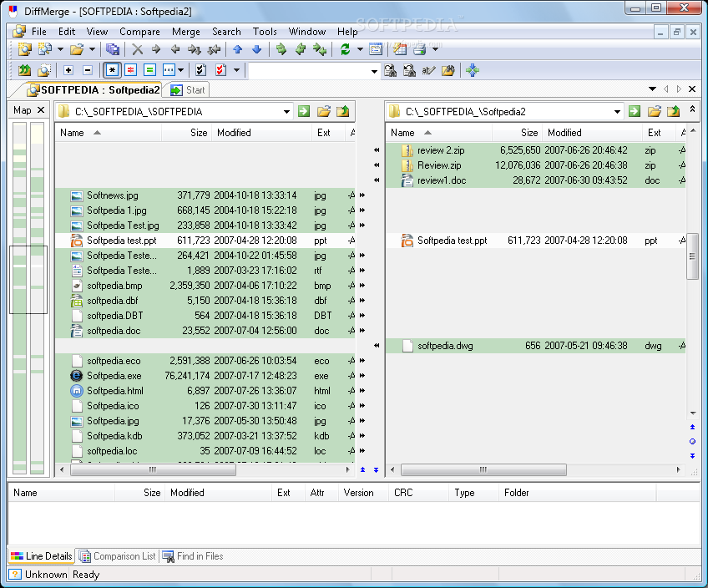Open the print dropdown arrow
Image resolution: width=708 pixels, height=588 pixels.
[435, 49]
